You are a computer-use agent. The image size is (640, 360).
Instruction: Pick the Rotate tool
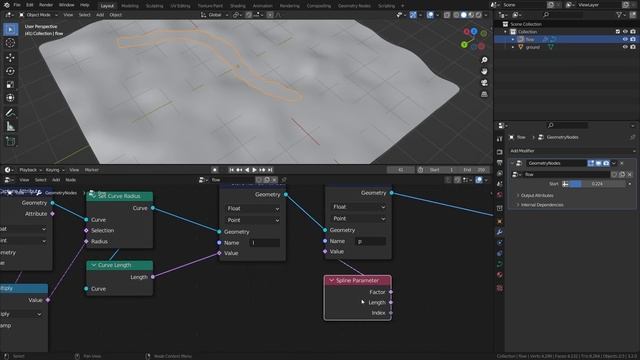10,71
